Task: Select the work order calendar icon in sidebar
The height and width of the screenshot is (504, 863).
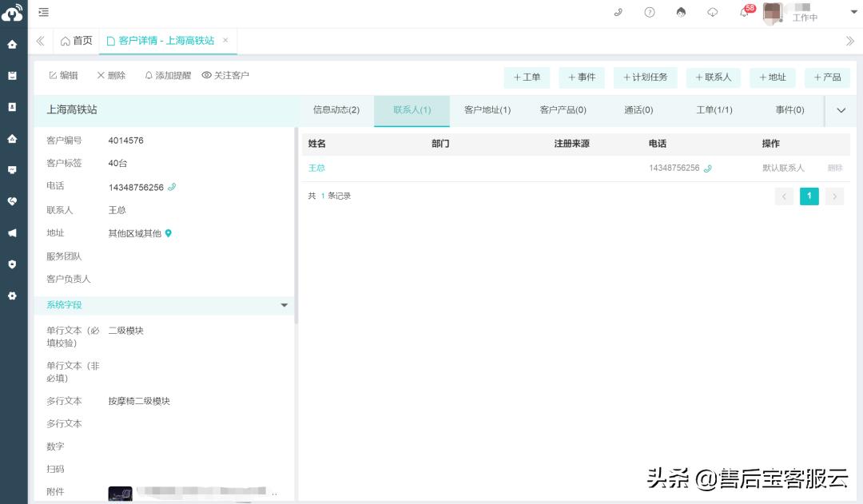Action: [x=12, y=75]
